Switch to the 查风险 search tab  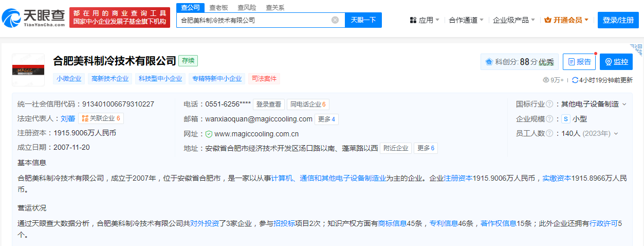[x=247, y=7]
